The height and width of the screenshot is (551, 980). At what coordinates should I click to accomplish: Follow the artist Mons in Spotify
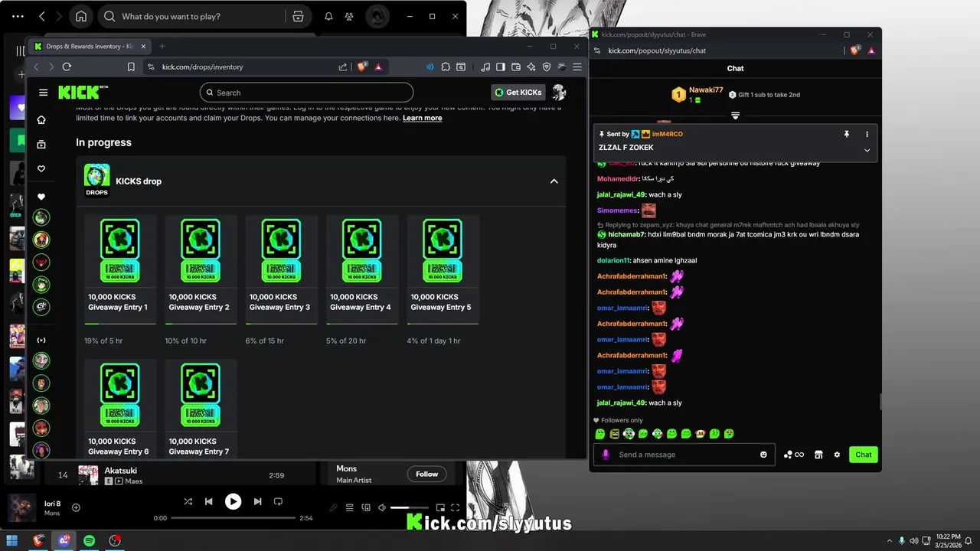tap(426, 474)
